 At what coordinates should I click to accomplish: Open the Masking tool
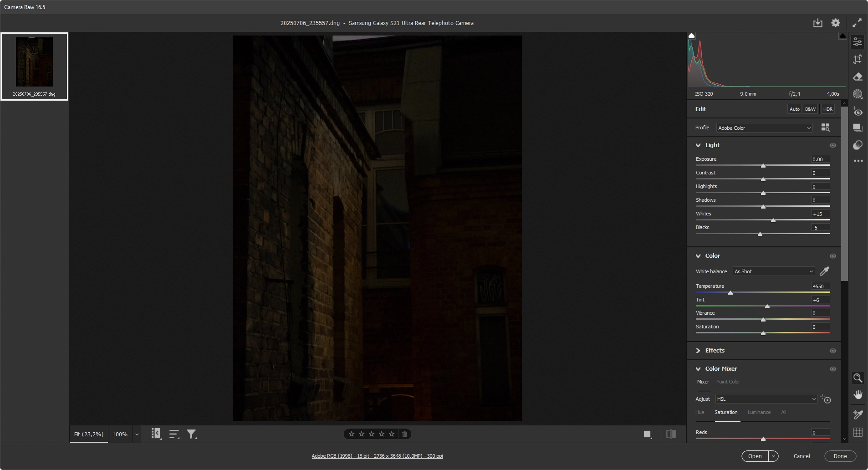[x=858, y=94]
